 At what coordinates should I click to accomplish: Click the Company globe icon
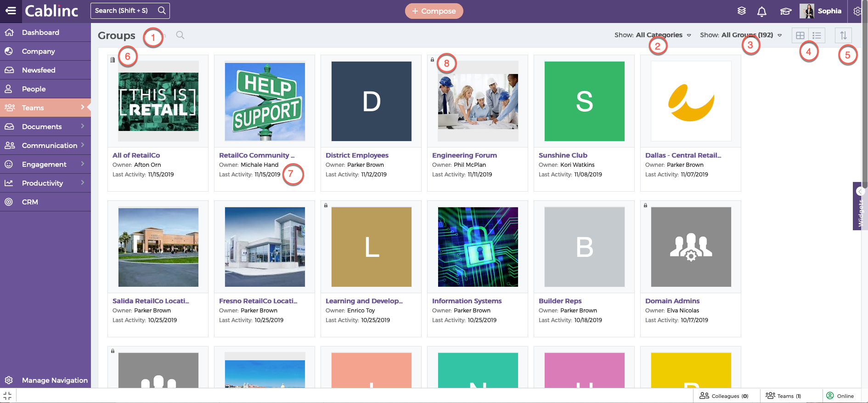[9, 51]
